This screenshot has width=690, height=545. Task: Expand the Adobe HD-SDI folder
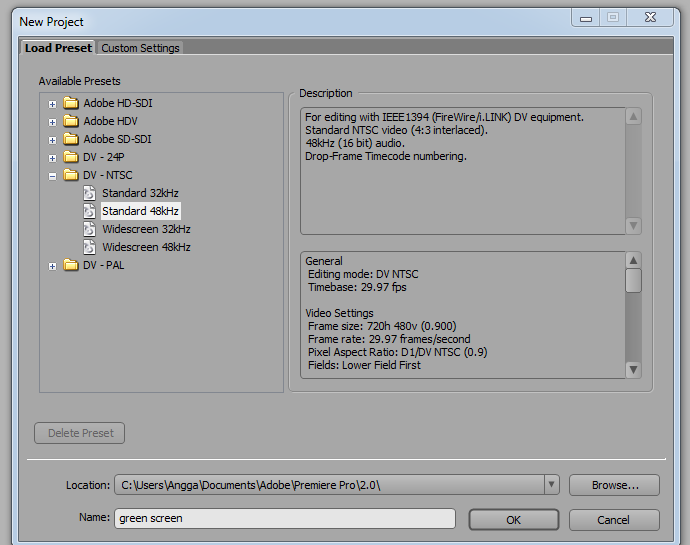tap(52, 104)
